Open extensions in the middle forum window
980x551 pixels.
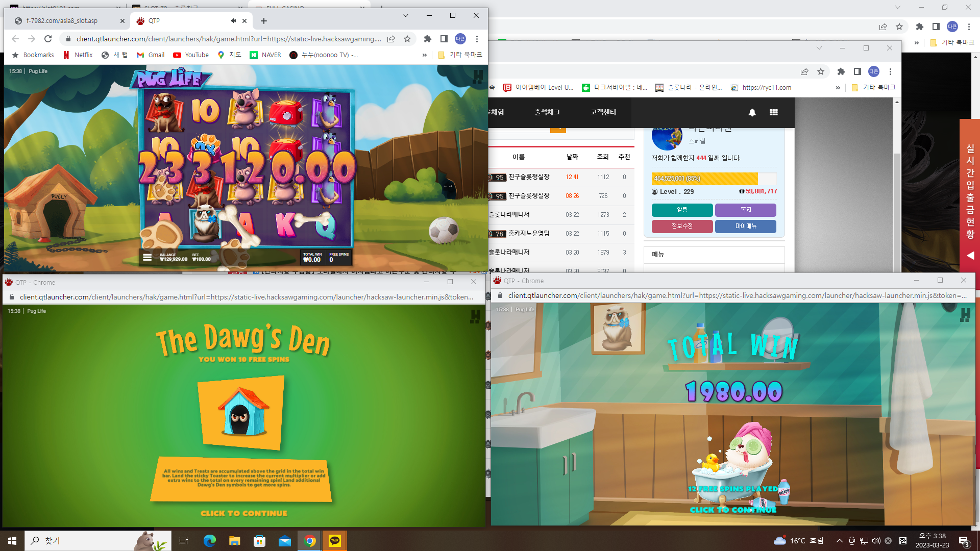click(841, 72)
